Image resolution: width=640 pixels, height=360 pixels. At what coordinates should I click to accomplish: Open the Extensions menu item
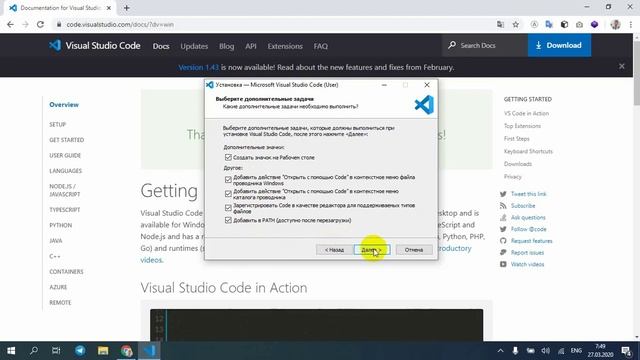pos(285,46)
